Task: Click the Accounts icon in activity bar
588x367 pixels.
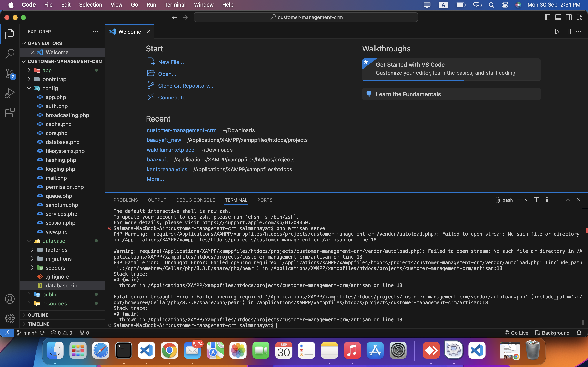Action: tap(10, 299)
